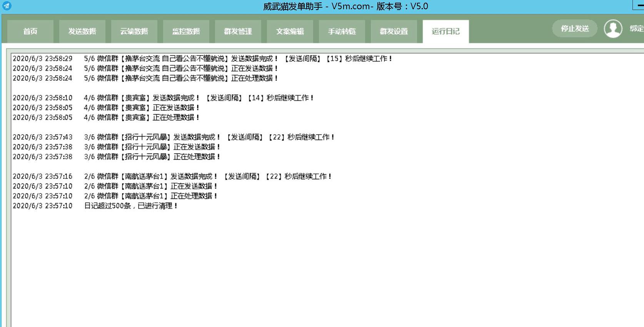Viewport: 644px width, 327px height.
Task: Click the 停止发送 button
Action: tap(575, 28)
